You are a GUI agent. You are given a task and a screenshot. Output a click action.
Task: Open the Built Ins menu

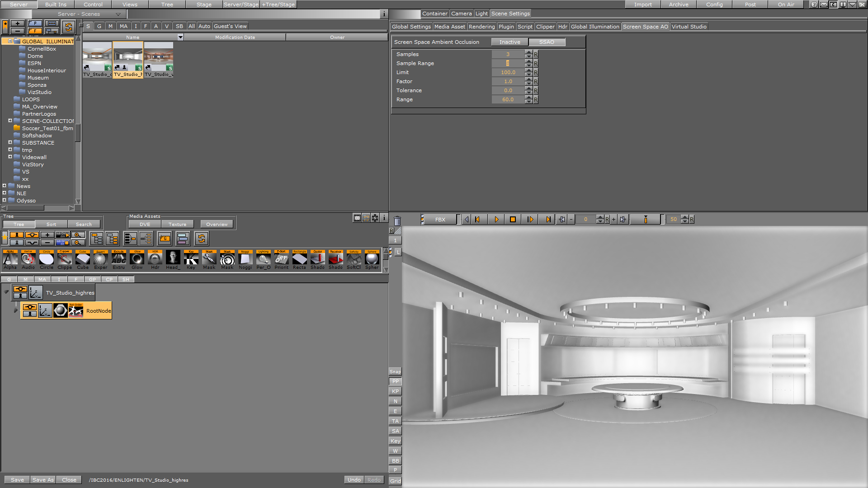pos(56,5)
